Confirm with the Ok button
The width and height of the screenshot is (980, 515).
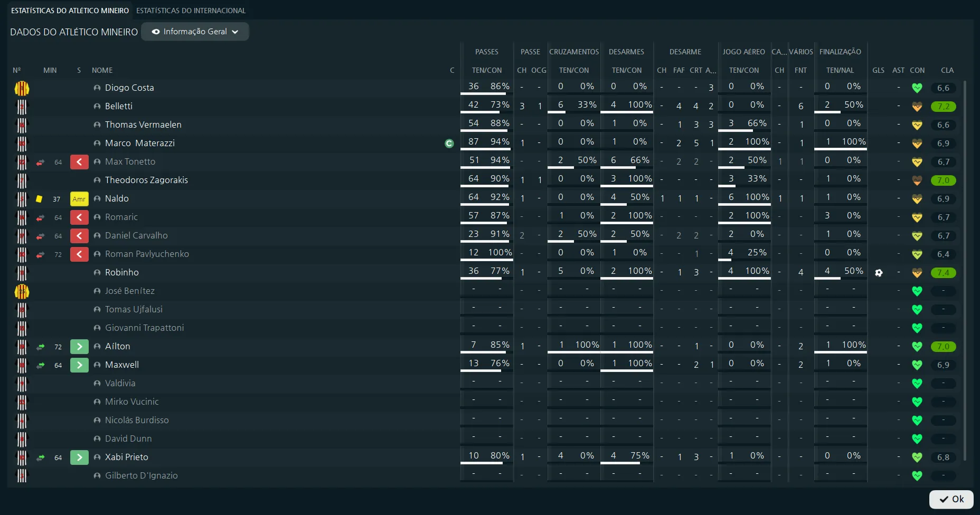[x=951, y=499]
